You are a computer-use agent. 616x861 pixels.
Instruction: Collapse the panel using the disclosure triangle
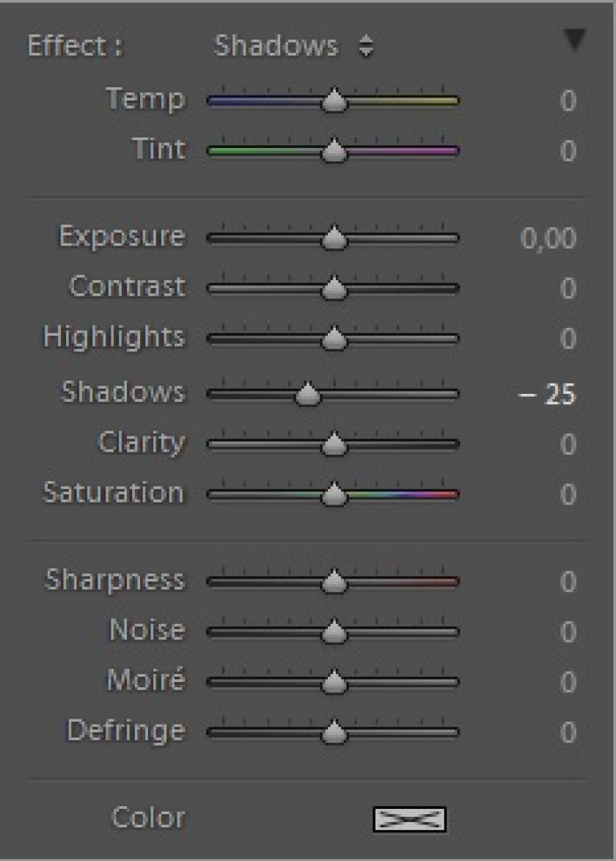point(574,41)
